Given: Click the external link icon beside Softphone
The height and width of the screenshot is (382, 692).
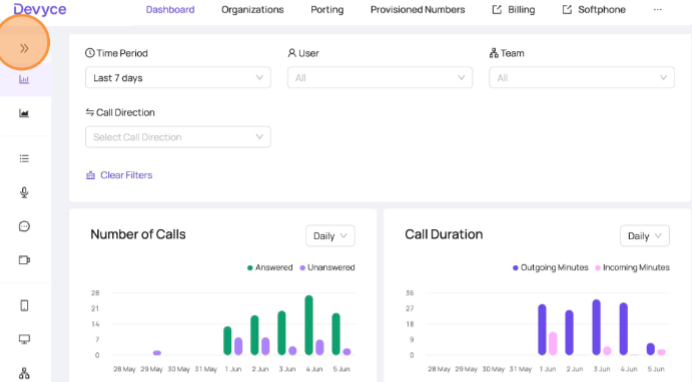Looking at the screenshot, I should (x=567, y=10).
